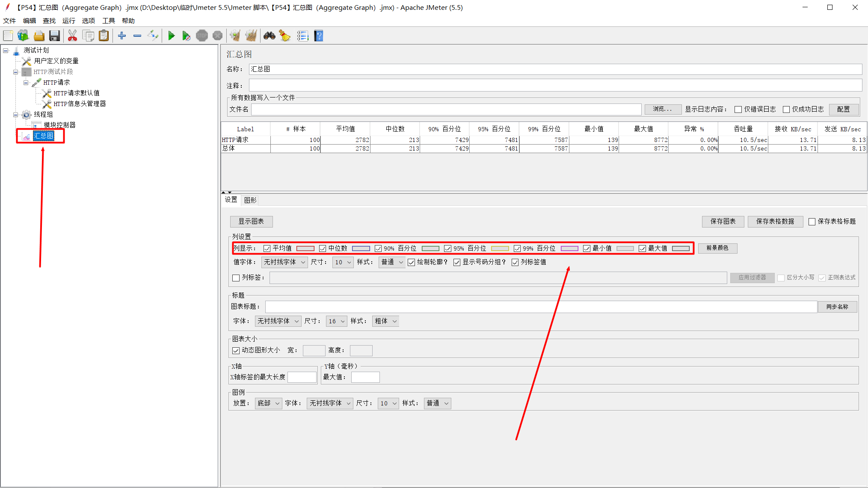Screen dimensions: 868x488
Task: Click the Function Helper (list) toolbar icon
Action: point(302,36)
